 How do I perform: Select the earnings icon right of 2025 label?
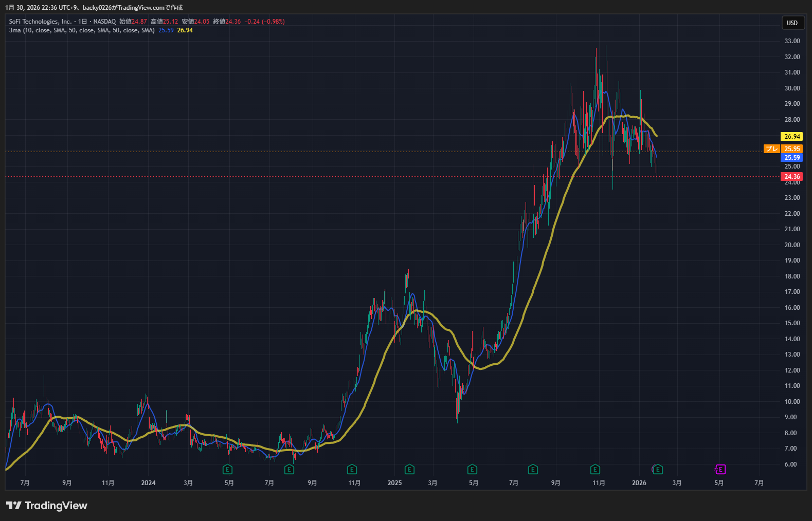pos(409,469)
